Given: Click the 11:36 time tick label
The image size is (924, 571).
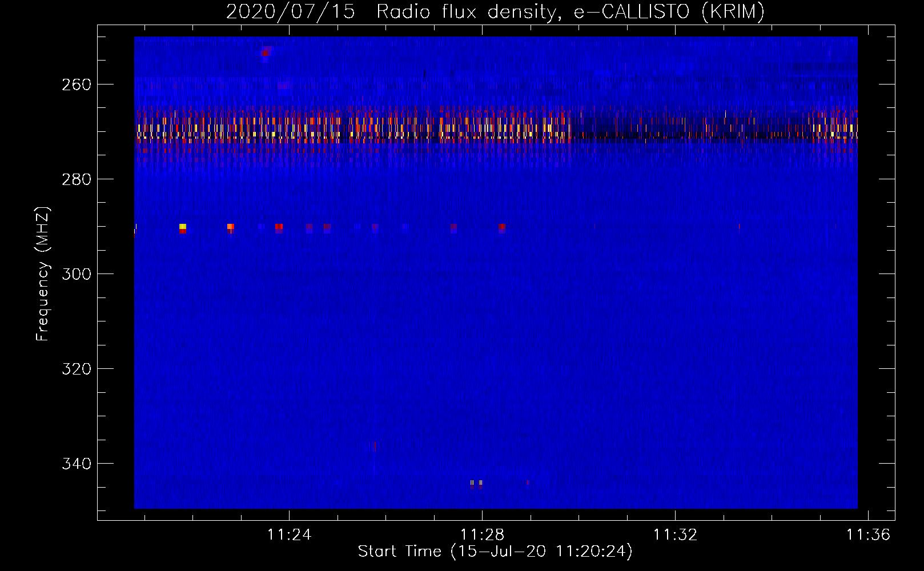Looking at the screenshot, I should coord(868,535).
